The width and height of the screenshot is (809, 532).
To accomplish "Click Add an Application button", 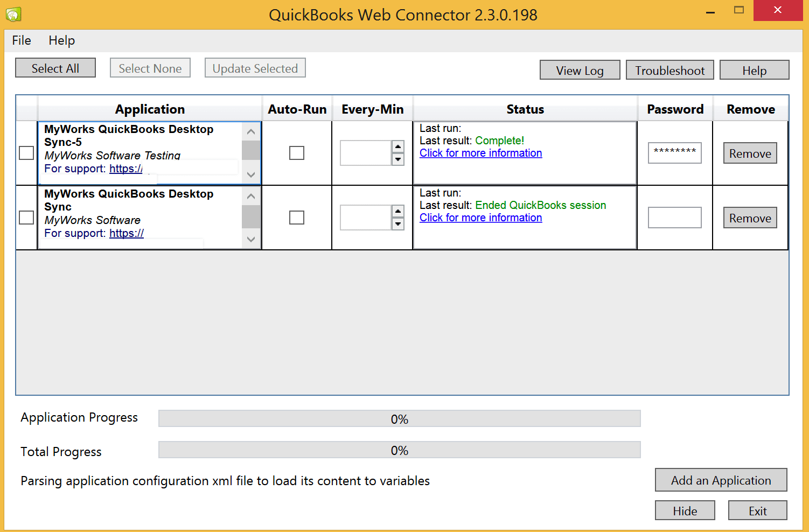I will 721,480.
